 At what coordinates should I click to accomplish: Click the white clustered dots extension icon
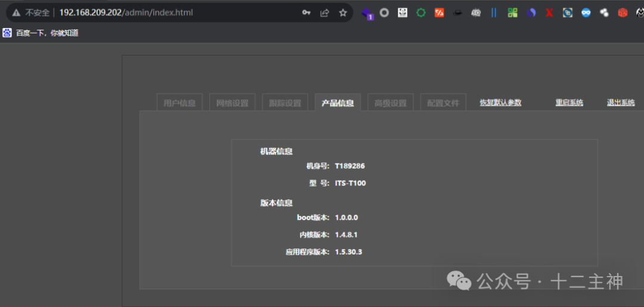[x=604, y=13]
